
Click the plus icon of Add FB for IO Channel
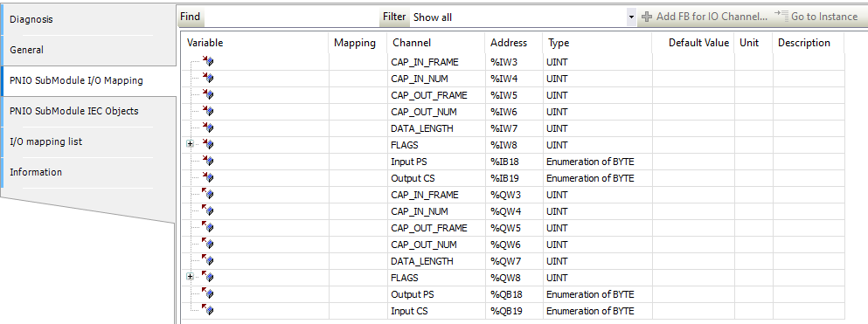[x=647, y=17]
